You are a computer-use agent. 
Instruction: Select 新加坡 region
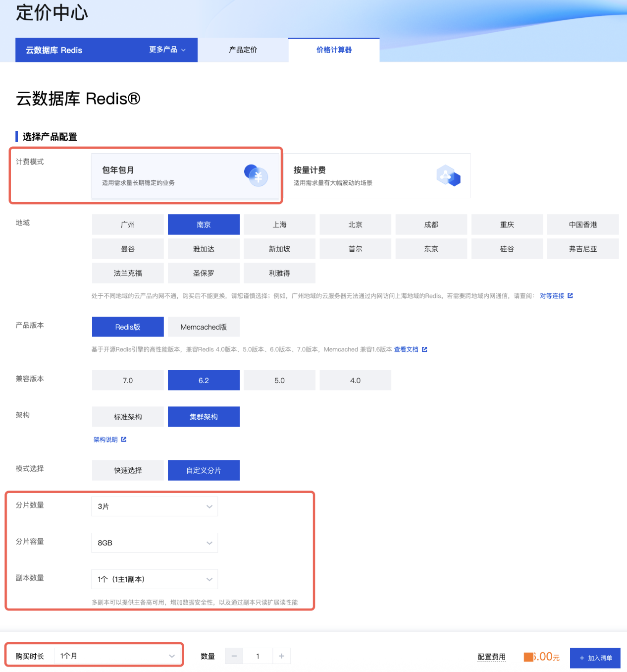pos(279,249)
